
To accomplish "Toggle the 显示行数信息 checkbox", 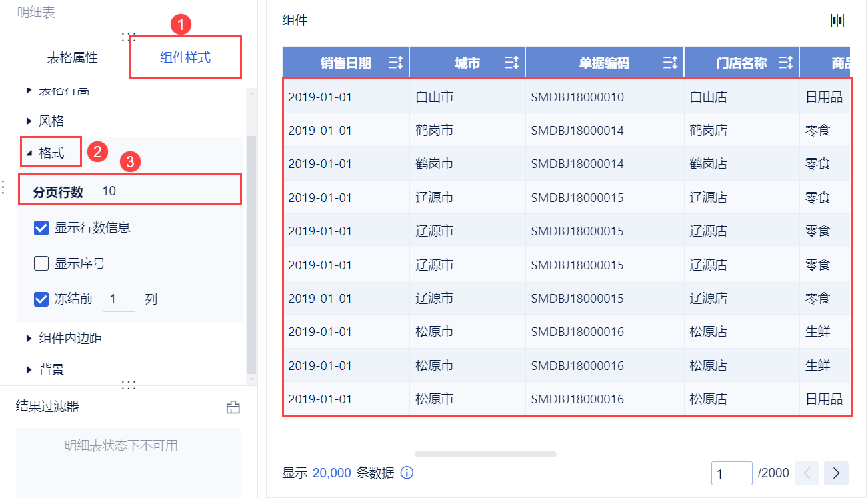I will (41, 228).
